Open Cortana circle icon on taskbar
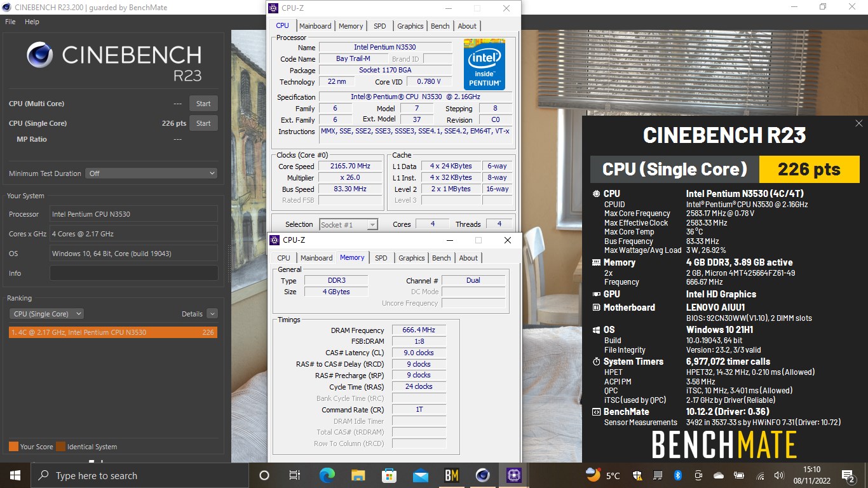868x488 pixels. 264,475
